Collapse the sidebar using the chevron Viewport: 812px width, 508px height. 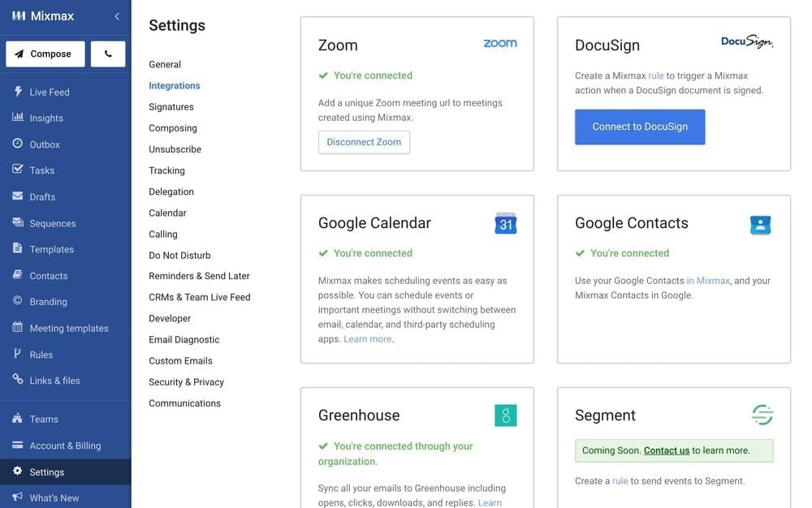[x=116, y=15]
